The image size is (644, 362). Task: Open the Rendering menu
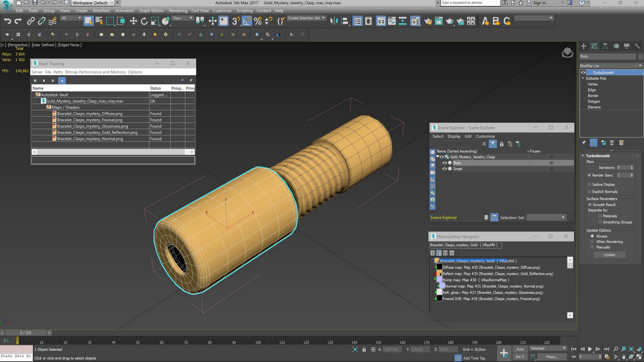[x=178, y=11]
